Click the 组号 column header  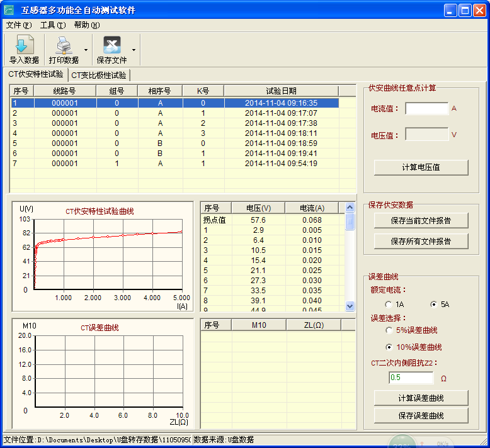pos(117,91)
